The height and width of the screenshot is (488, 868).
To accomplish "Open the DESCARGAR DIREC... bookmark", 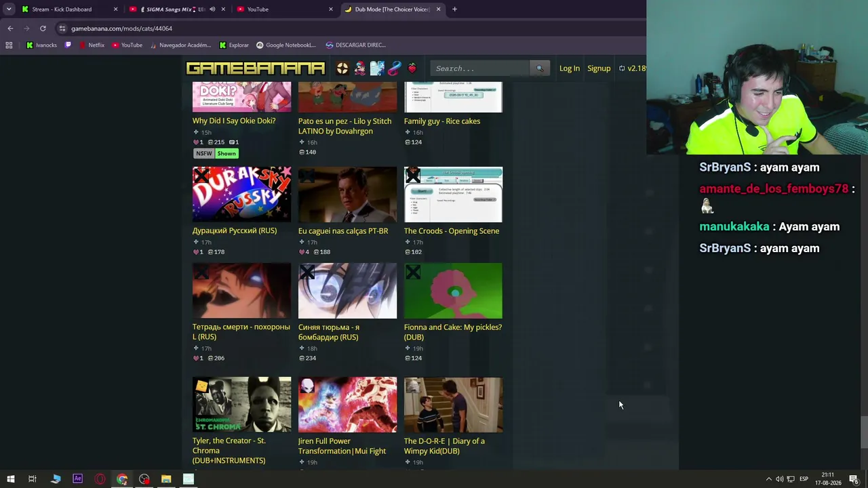I will (x=356, y=45).
